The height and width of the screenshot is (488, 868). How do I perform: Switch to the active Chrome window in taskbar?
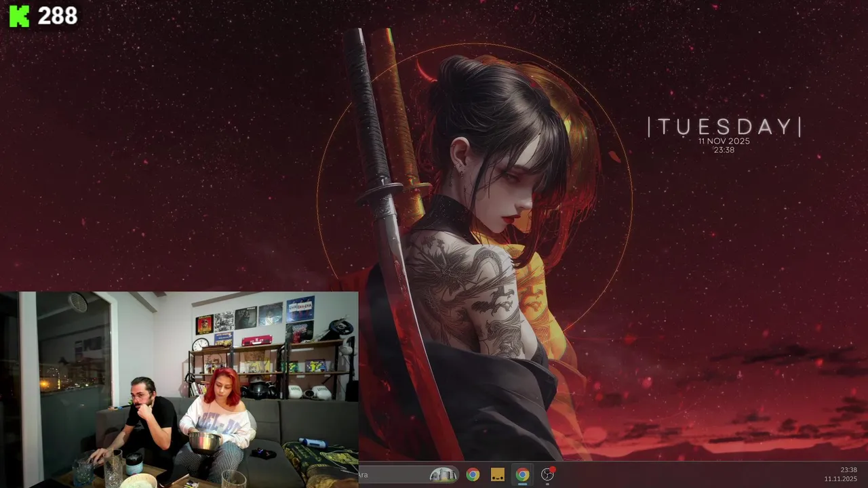coord(522,475)
